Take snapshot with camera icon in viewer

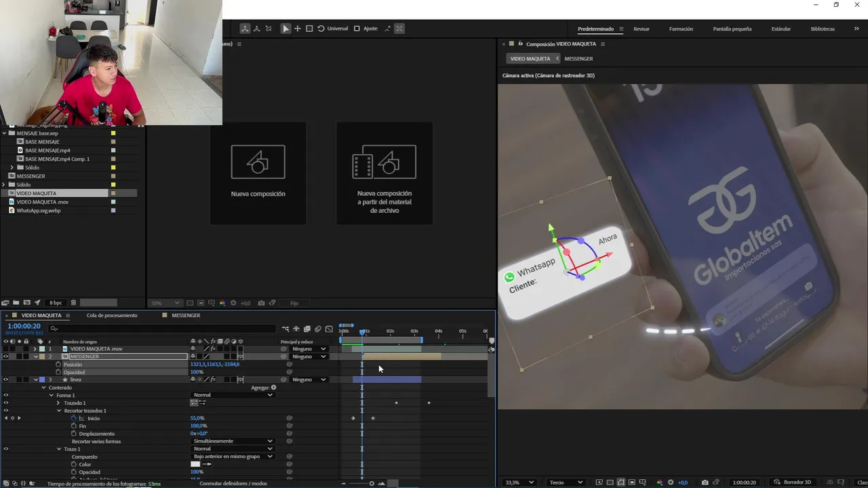[x=705, y=483]
